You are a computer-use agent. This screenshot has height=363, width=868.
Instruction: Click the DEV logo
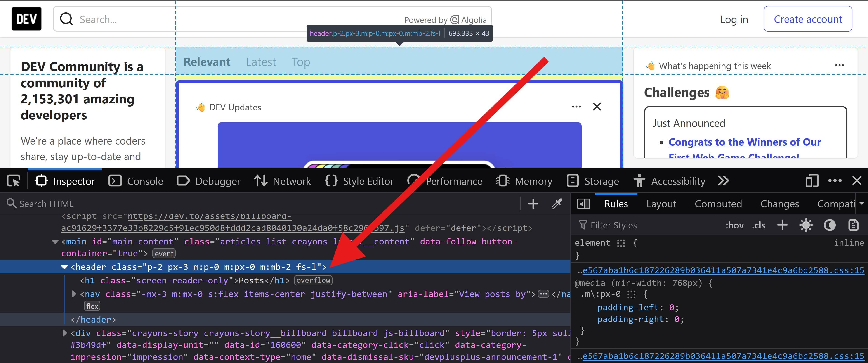coord(26,19)
